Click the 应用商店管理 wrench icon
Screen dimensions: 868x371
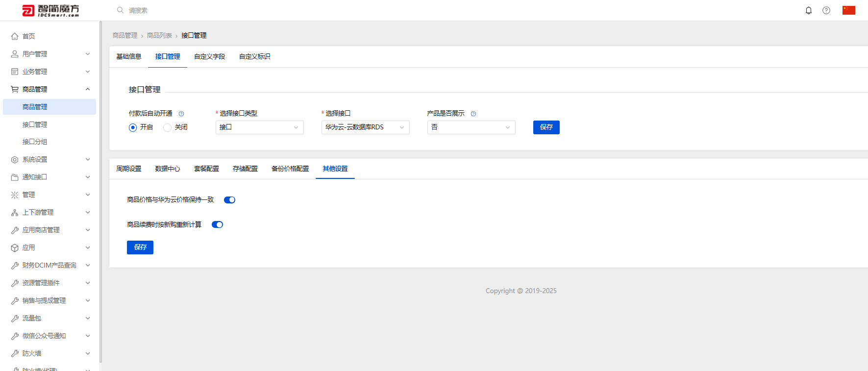pos(15,230)
